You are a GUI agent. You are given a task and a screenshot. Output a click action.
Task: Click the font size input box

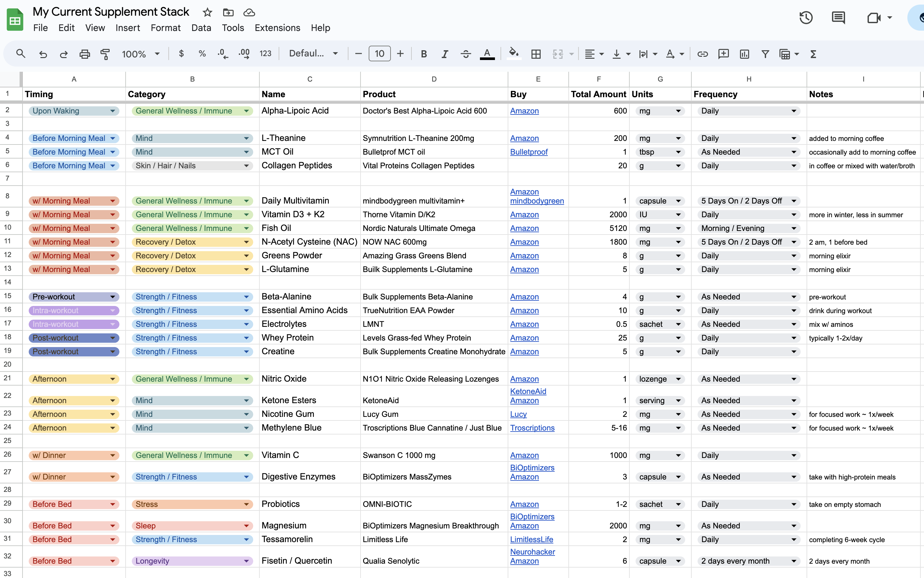(379, 54)
